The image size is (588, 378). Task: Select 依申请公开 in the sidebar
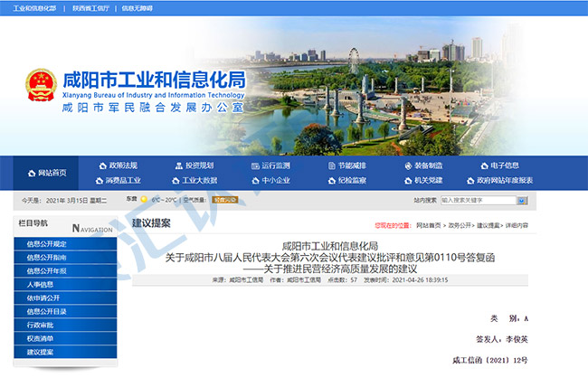click(65, 298)
